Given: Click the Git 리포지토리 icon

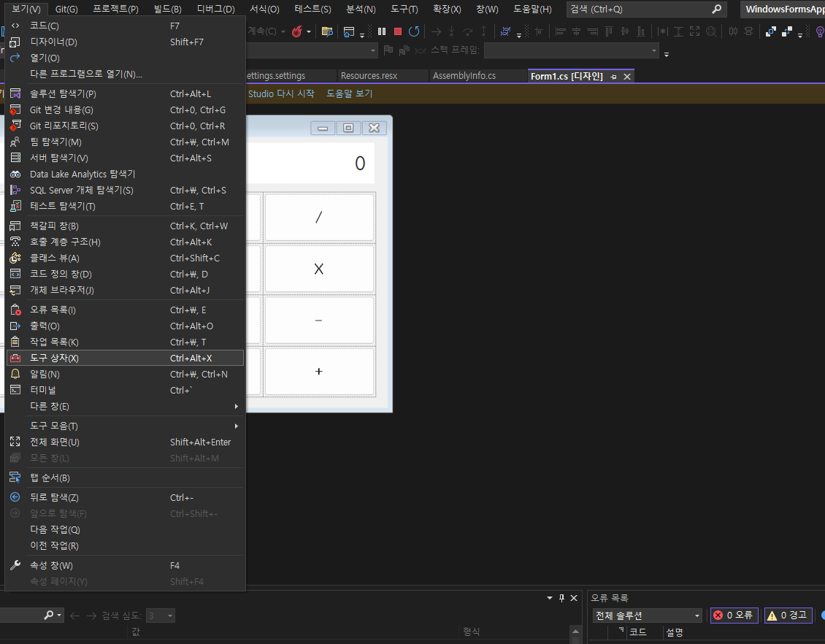Looking at the screenshot, I should coord(15,126).
